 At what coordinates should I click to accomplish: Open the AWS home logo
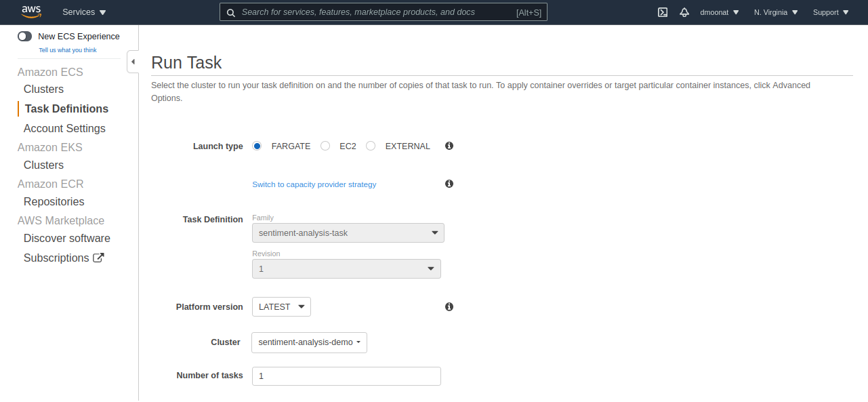click(x=31, y=12)
